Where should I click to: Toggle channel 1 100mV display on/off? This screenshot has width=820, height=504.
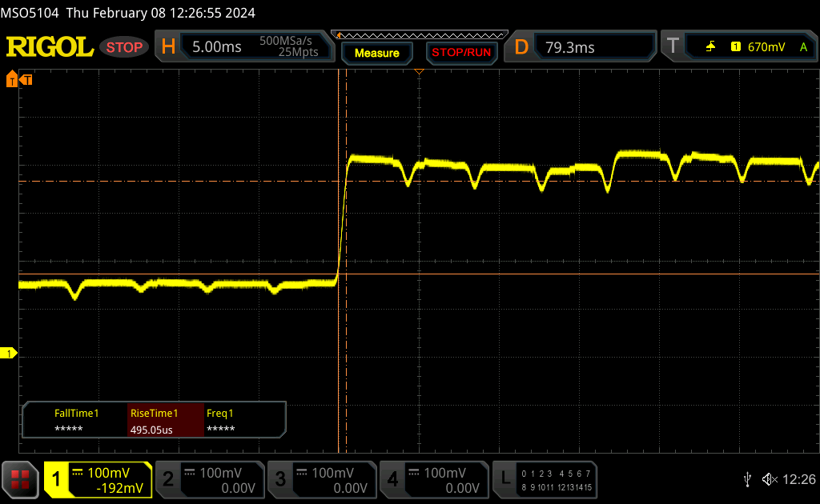tap(98, 479)
